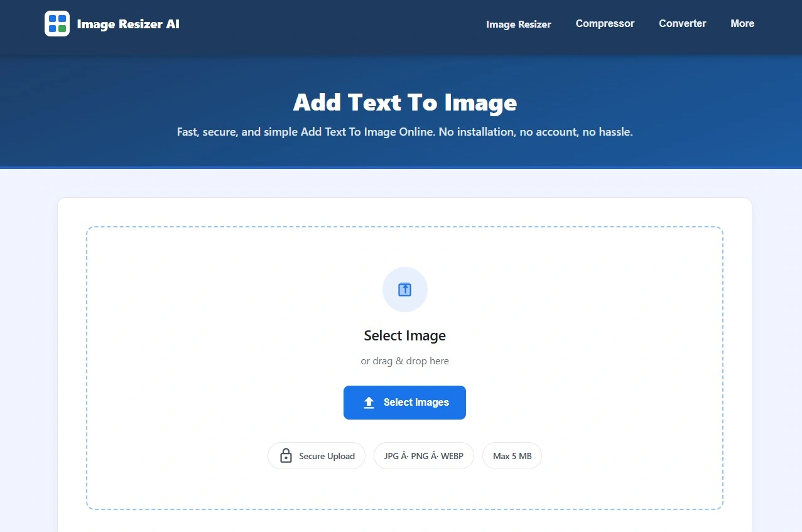Viewport: 802px width, 532px height.
Task: Click the Select Image heading in dropzone
Action: [x=405, y=336]
